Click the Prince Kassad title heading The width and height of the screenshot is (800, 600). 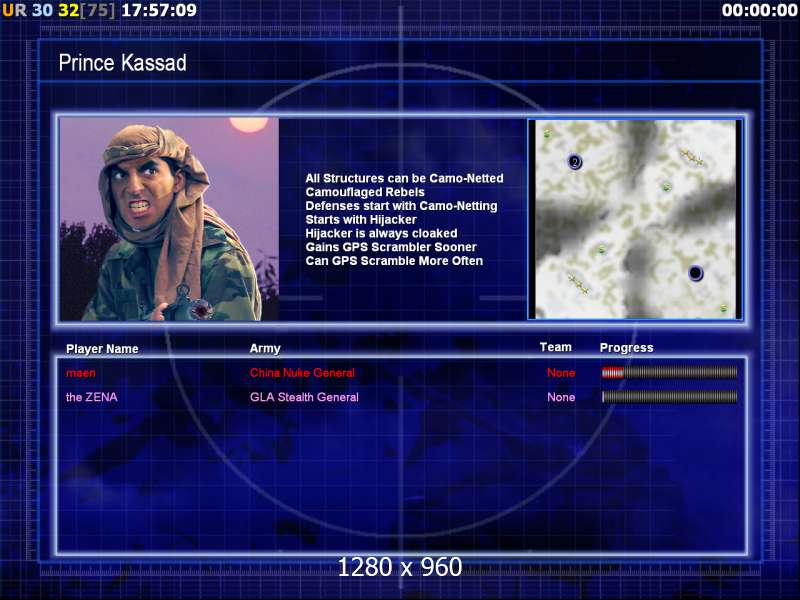pyautogui.click(x=122, y=63)
